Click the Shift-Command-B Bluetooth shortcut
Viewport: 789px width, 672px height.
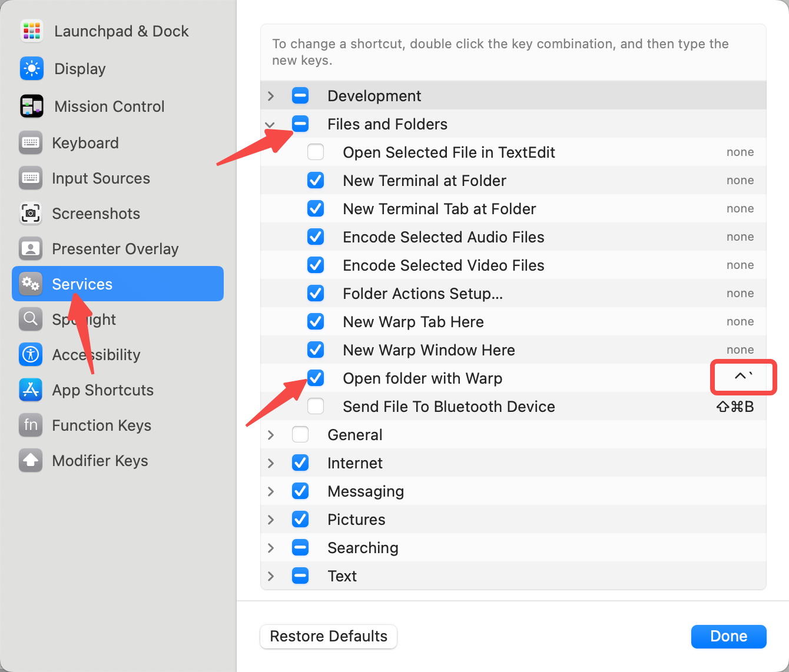point(735,407)
